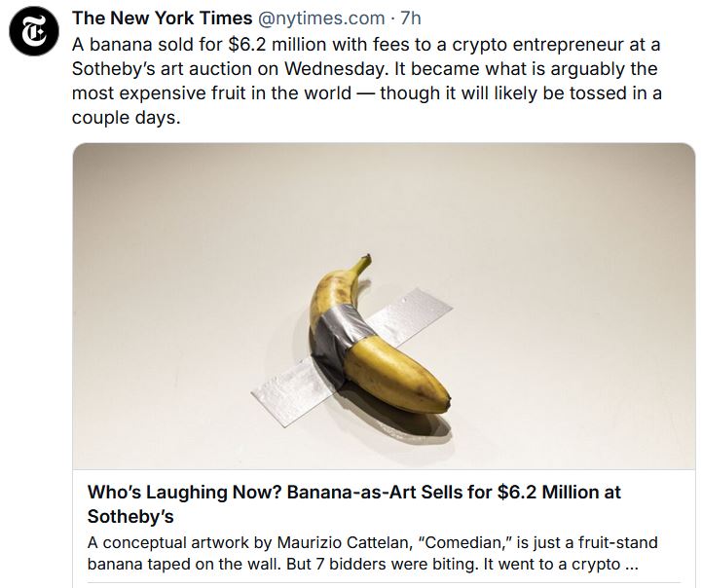Image resolution: width=702 pixels, height=588 pixels.
Task: Open the 7h post timestamp
Action: coord(411,18)
